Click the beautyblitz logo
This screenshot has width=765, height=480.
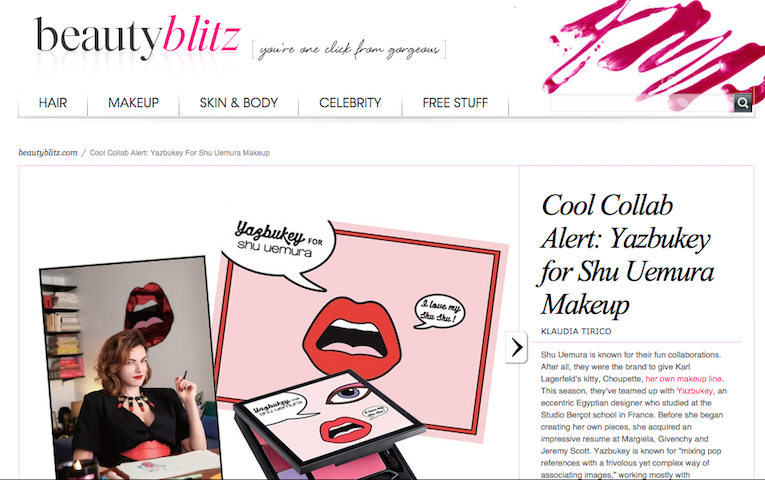[138, 37]
